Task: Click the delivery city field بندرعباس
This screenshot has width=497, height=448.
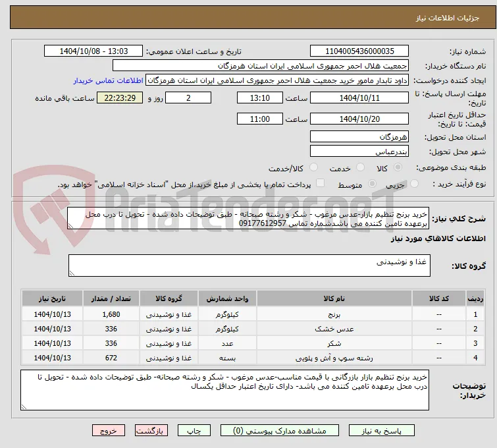Action: [x=359, y=152]
